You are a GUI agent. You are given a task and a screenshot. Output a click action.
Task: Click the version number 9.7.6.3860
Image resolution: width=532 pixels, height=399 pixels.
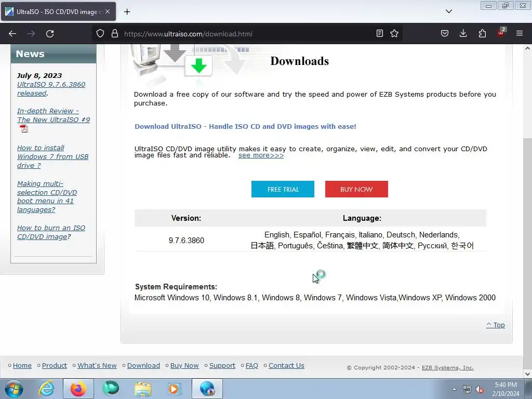click(187, 241)
